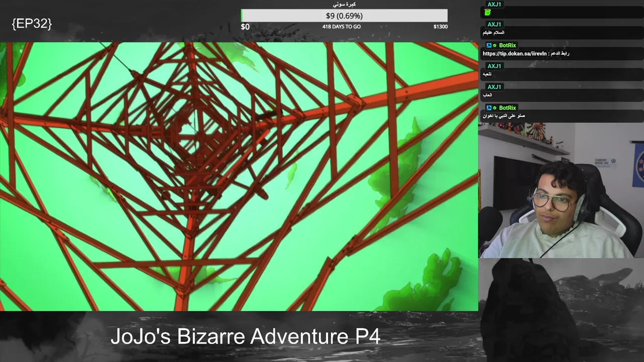
Task: Click the blue moderator badge beside BotRix's tip link message
Action: tap(489, 45)
